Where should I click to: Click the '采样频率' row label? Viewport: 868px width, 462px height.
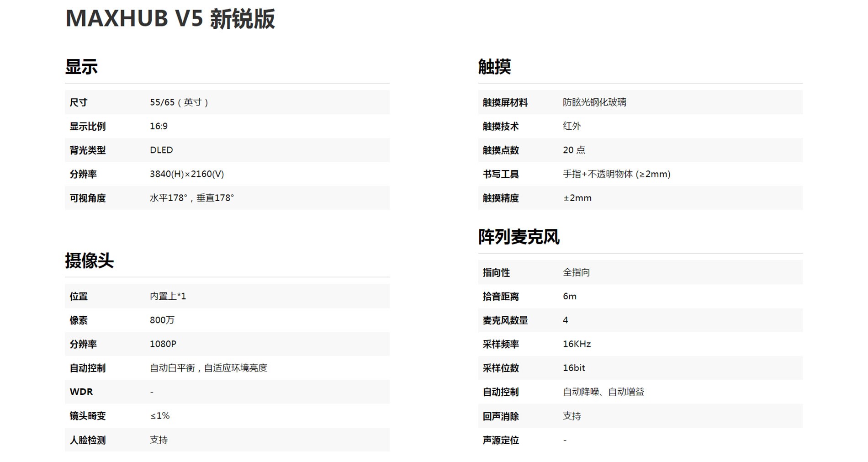(x=501, y=344)
